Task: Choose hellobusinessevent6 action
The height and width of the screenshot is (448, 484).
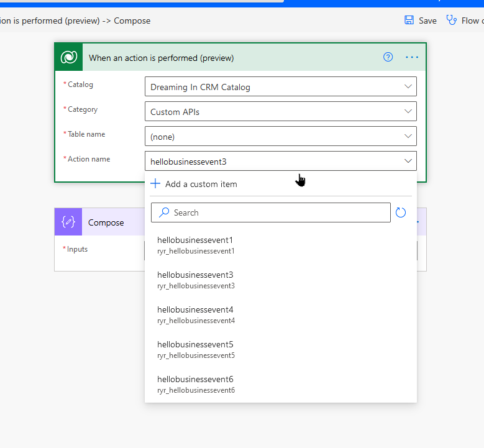Action: (196, 384)
